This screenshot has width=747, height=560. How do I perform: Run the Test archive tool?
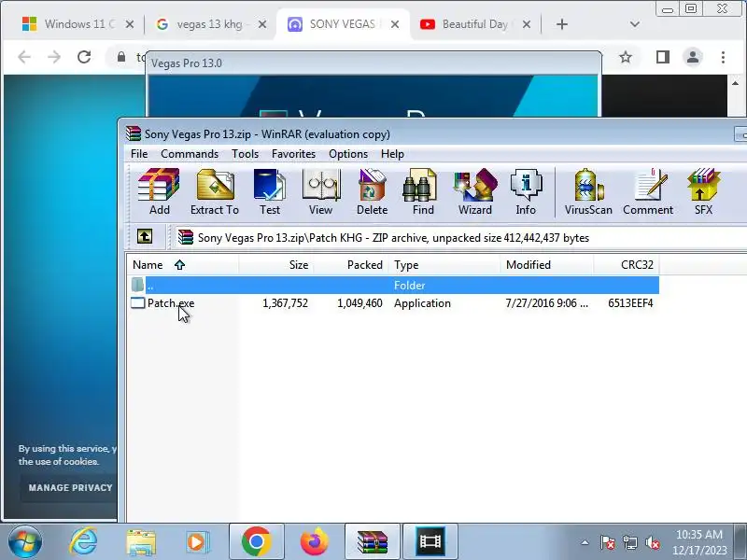click(x=270, y=191)
